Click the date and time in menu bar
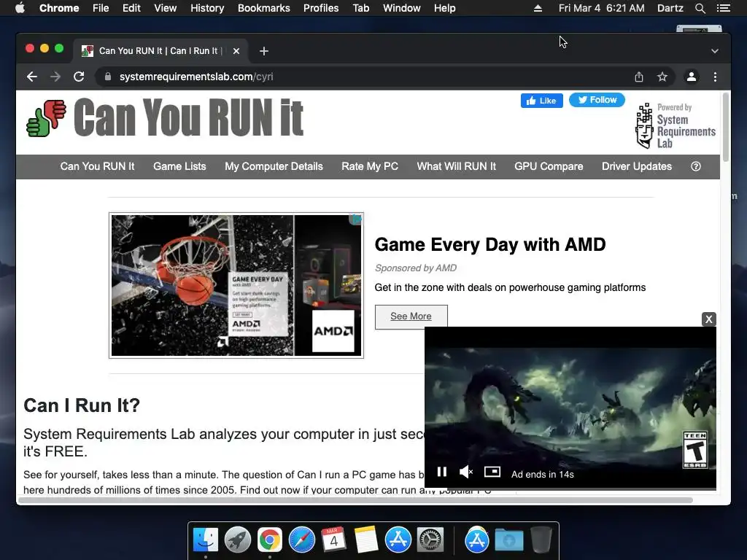 point(601,8)
